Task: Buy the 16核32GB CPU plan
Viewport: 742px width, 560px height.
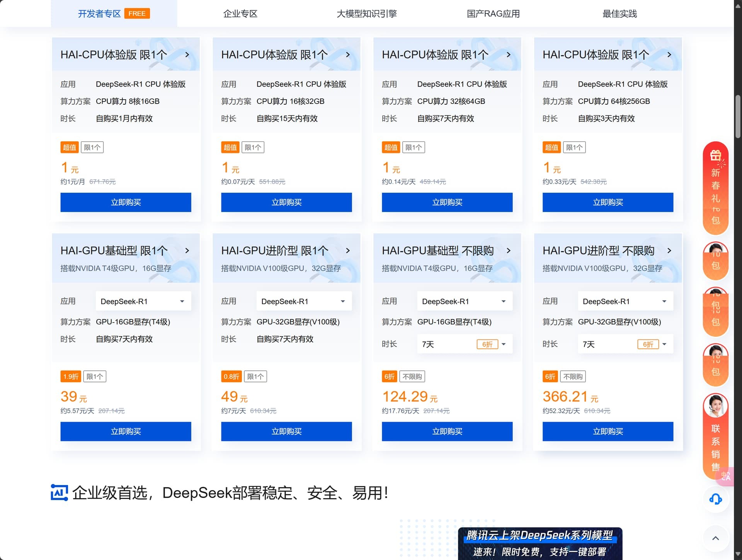Action: click(x=286, y=202)
